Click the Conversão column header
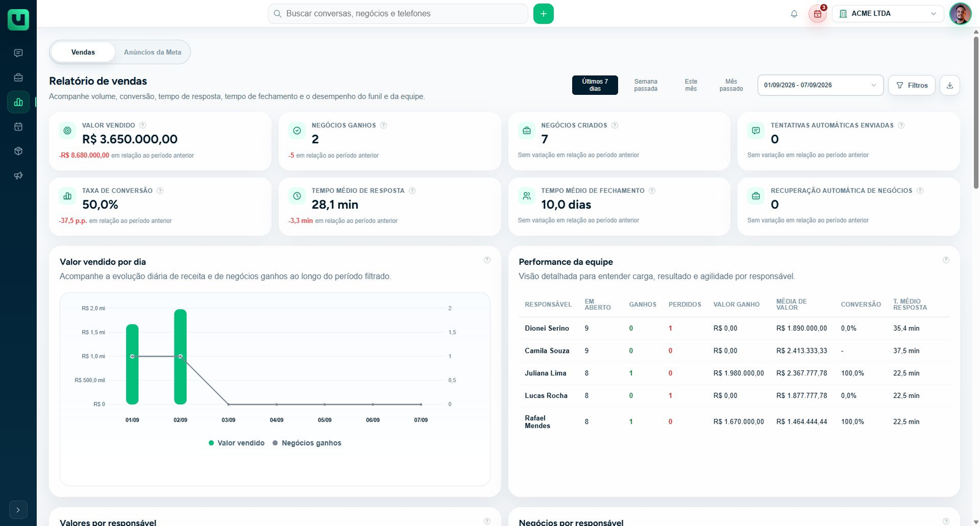This screenshot has width=980, height=526. pyautogui.click(x=861, y=304)
